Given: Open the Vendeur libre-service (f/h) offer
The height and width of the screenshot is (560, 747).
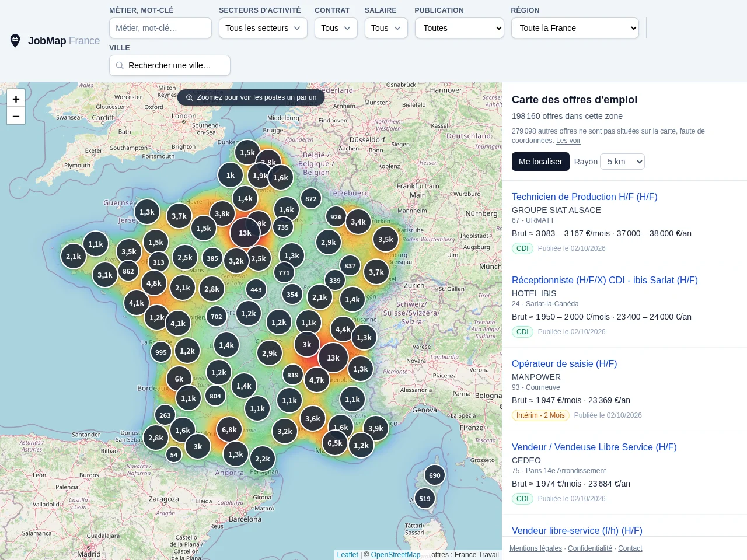Looking at the screenshot, I should (x=577, y=530).
